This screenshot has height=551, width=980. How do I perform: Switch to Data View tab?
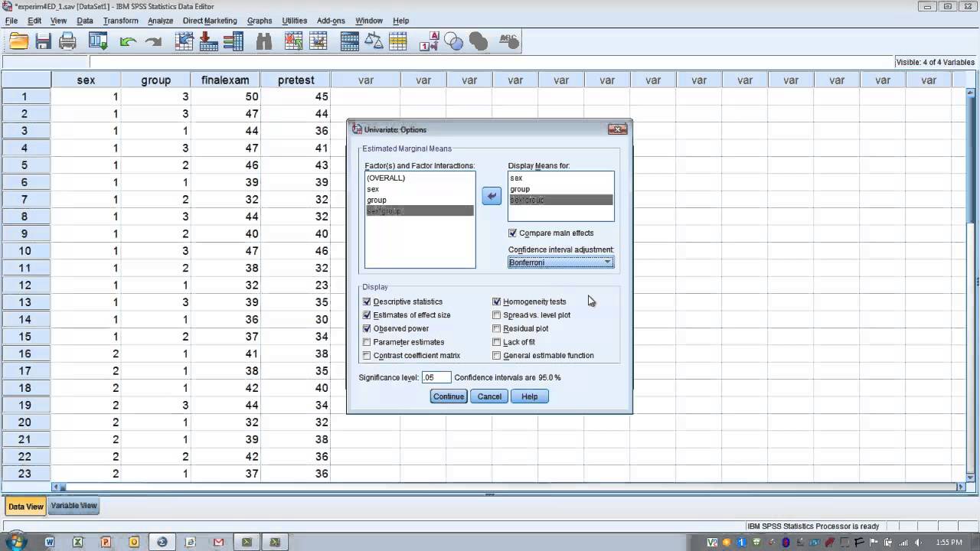coord(25,507)
